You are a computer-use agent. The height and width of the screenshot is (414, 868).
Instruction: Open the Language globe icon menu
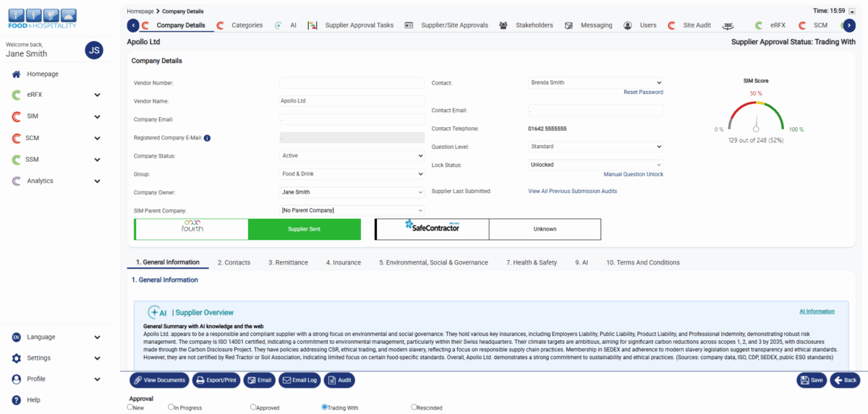coord(16,337)
